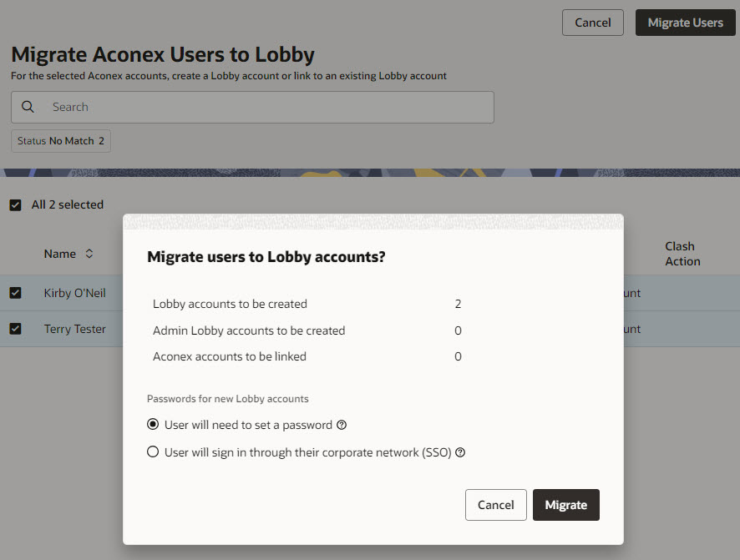The height and width of the screenshot is (560, 740).
Task: Open help icon for set password option
Action: pos(342,425)
